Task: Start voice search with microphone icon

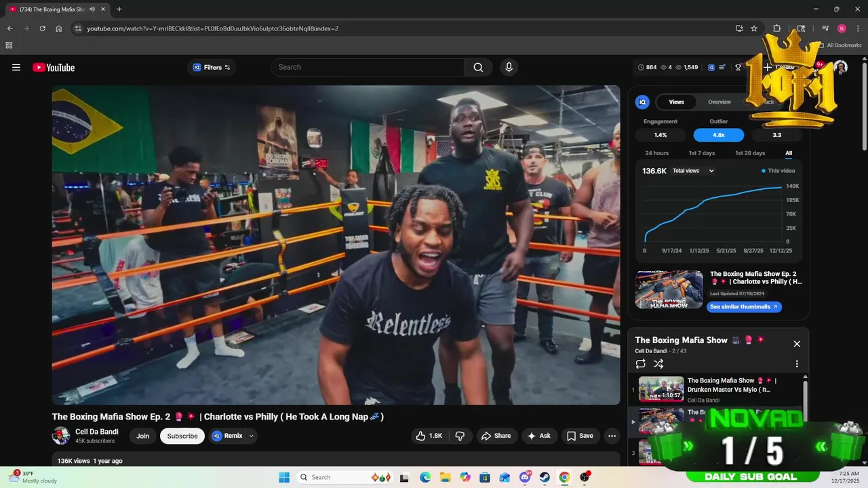Action: (509, 67)
